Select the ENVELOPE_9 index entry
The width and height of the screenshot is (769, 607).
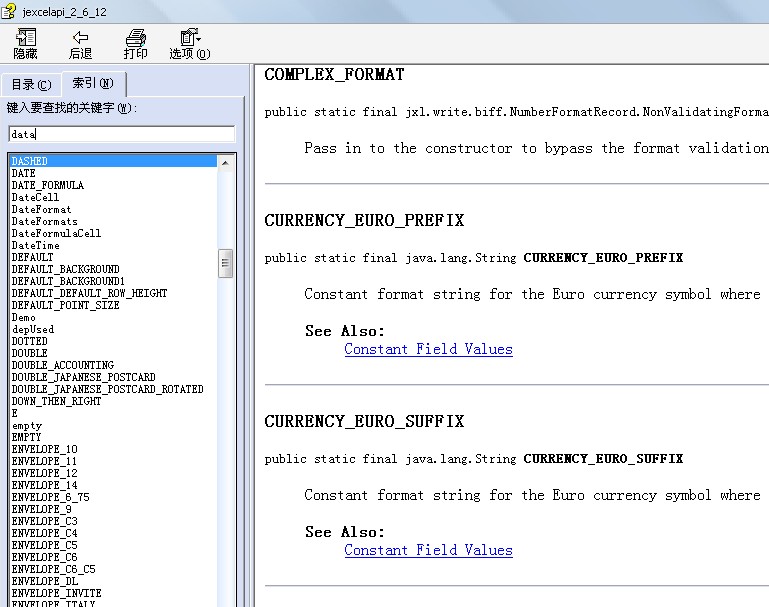pyautogui.click(x=42, y=509)
